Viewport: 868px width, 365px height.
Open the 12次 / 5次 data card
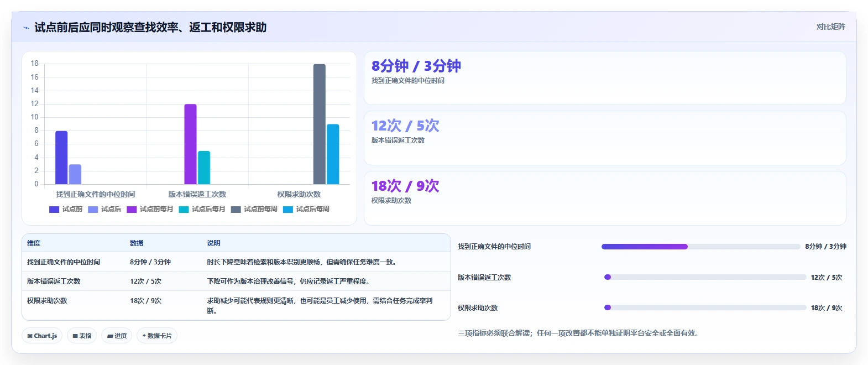click(605, 138)
